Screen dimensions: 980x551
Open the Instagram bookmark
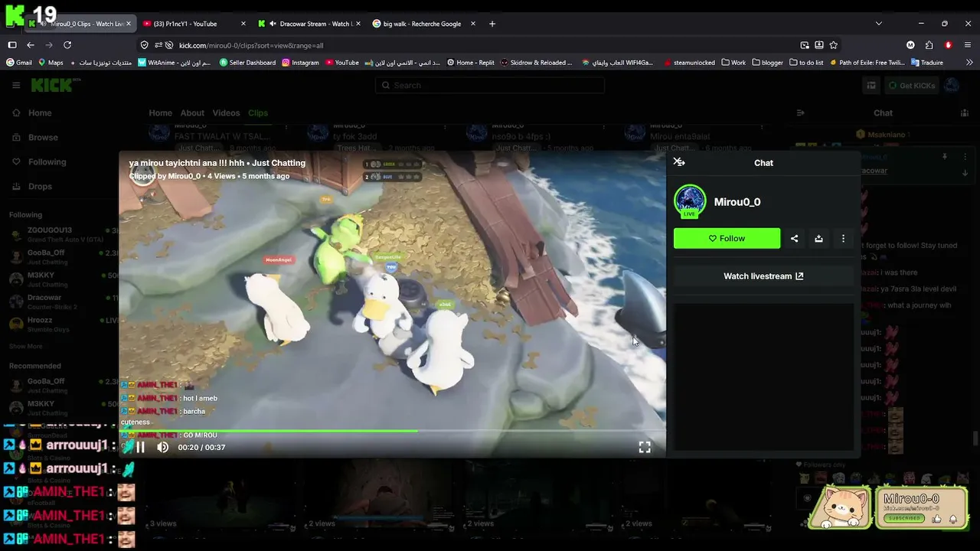(300, 63)
